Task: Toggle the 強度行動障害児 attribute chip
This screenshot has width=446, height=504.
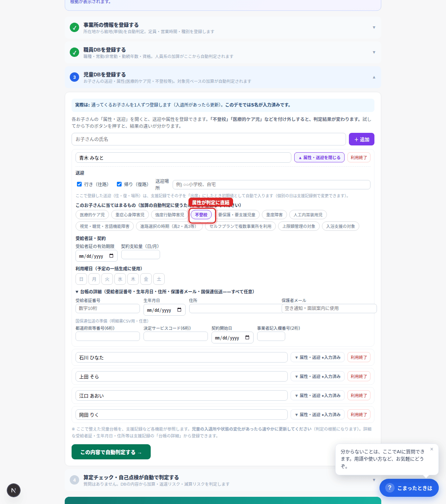Action: pos(169,215)
